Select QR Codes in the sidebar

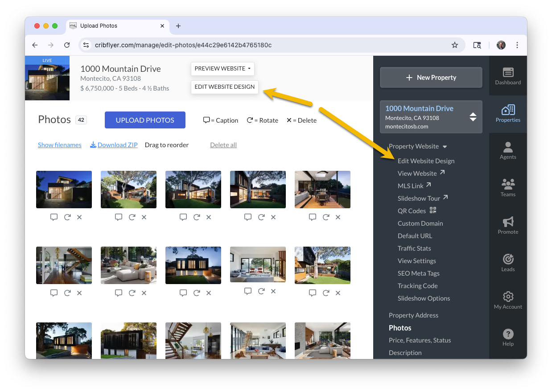click(416, 211)
